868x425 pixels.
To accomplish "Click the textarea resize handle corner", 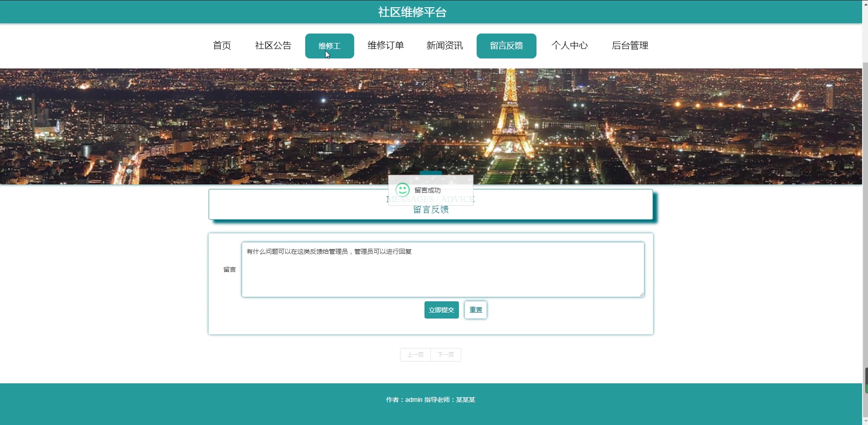I will [x=641, y=295].
